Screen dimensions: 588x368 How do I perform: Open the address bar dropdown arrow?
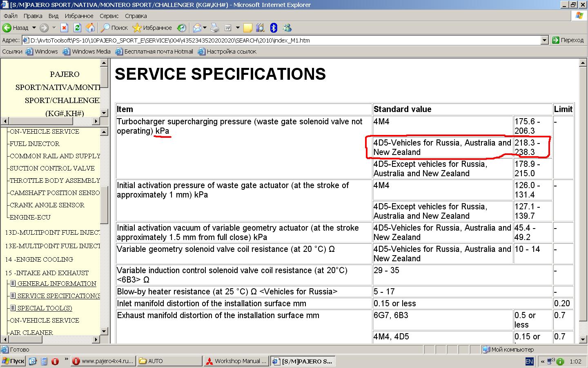(x=544, y=40)
